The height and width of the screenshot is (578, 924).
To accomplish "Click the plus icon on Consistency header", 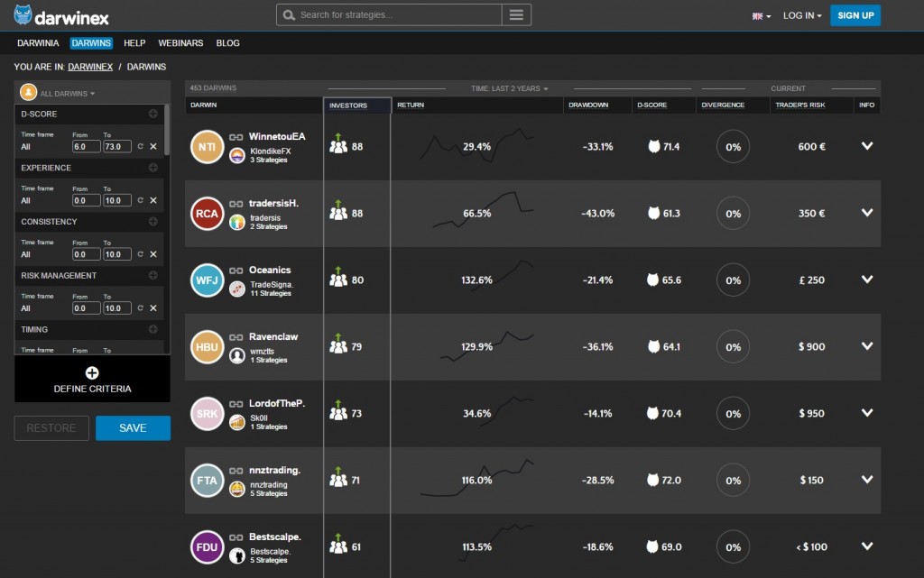I will pyautogui.click(x=152, y=222).
